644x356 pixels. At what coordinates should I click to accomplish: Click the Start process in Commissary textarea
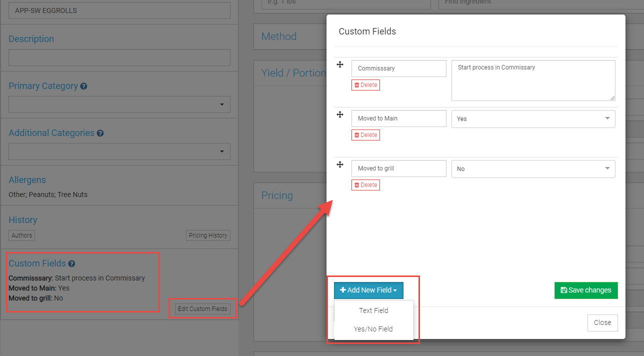(533, 80)
